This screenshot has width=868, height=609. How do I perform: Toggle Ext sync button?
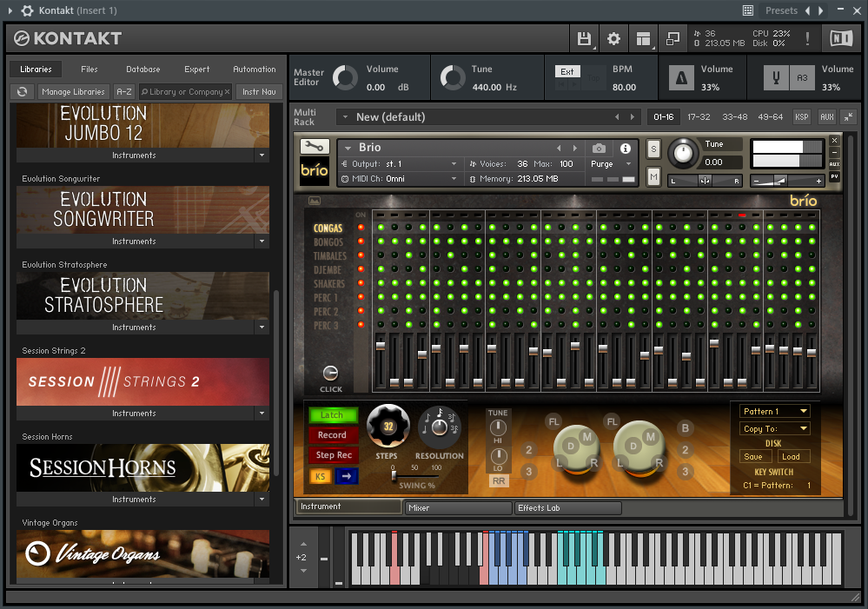point(567,71)
